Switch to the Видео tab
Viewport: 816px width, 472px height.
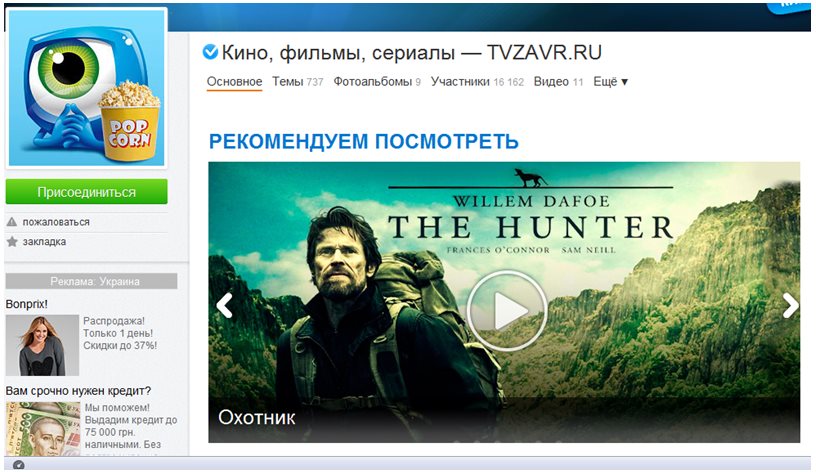pos(558,82)
